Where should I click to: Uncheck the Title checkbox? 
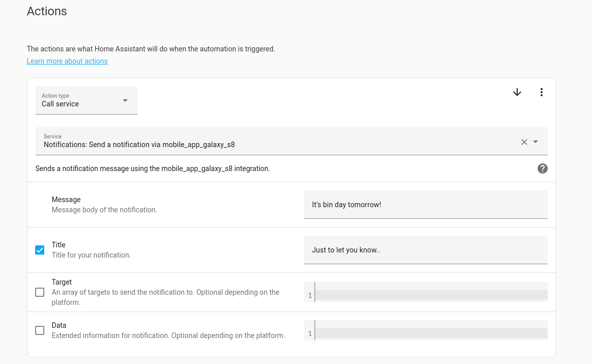40,249
